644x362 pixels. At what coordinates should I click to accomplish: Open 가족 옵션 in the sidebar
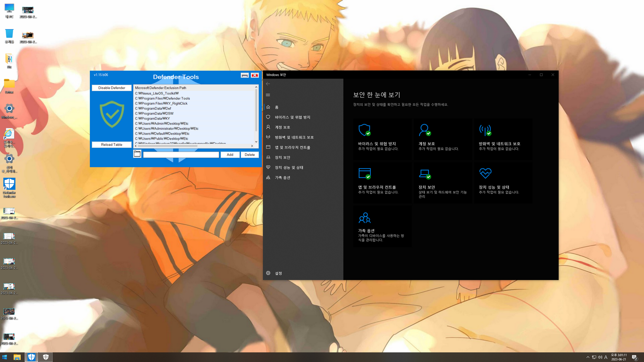[303, 178]
